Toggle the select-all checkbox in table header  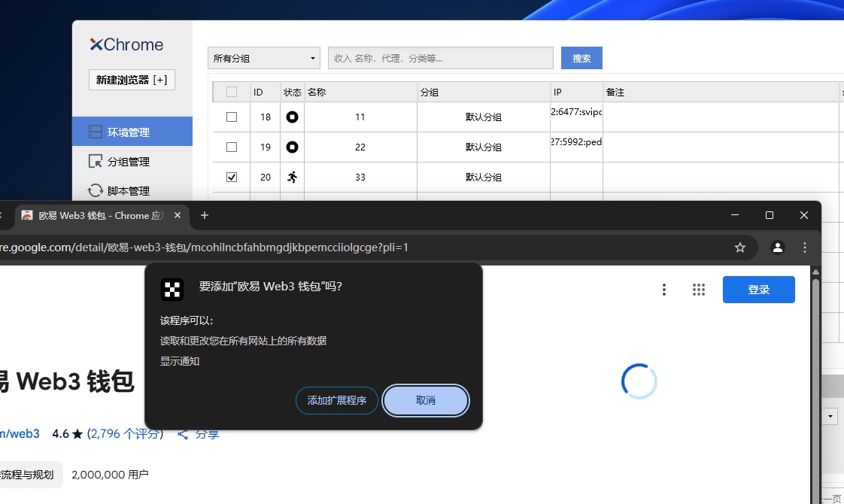pos(232,92)
